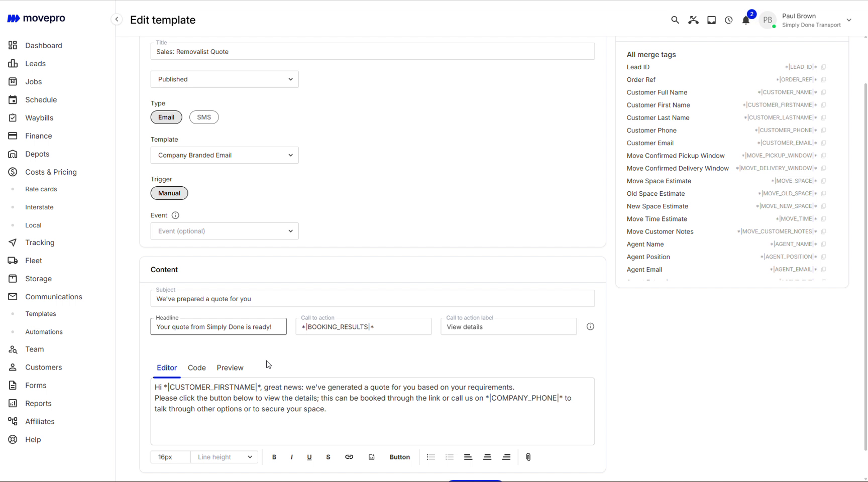The image size is (868, 482).
Task: Insert a numbered list
Action: (450, 457)
